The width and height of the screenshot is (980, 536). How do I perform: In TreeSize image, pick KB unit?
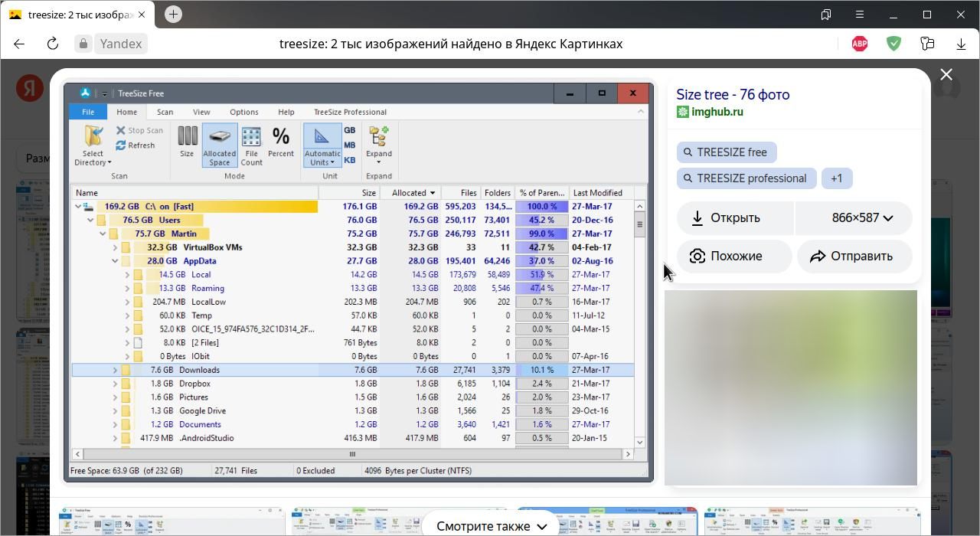pyautogui.click(x=350, y=161)
